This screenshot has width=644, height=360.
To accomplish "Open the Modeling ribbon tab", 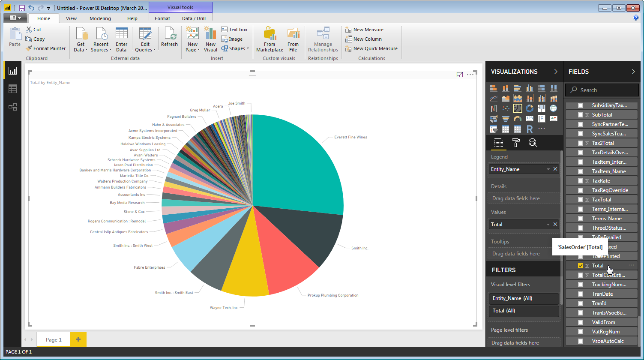I will 100,18.
